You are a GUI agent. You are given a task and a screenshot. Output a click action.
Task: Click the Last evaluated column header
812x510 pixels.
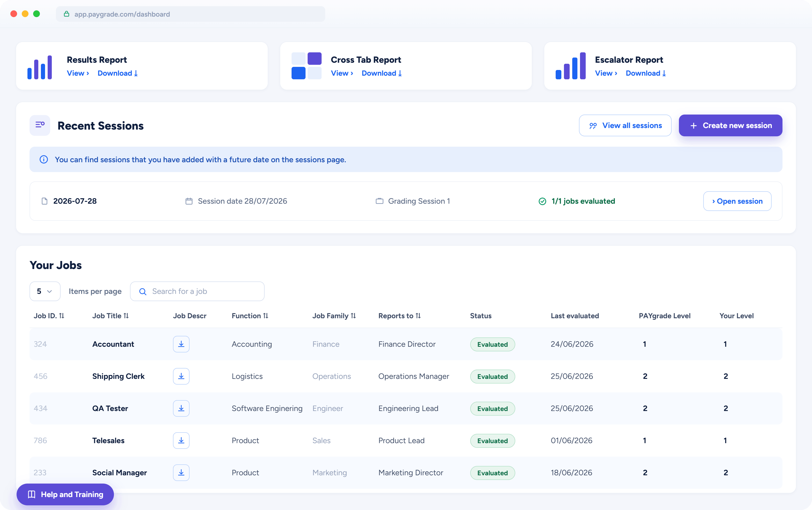[575, 316]
